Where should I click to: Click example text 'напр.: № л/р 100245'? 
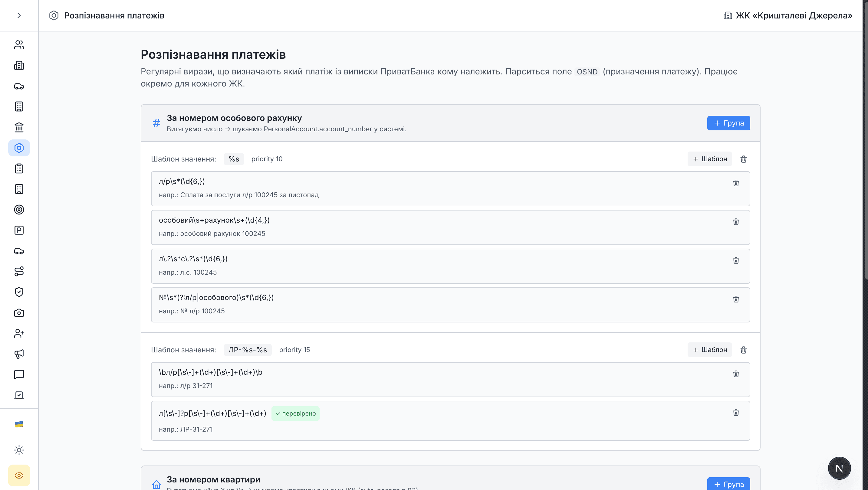(192, 311)
